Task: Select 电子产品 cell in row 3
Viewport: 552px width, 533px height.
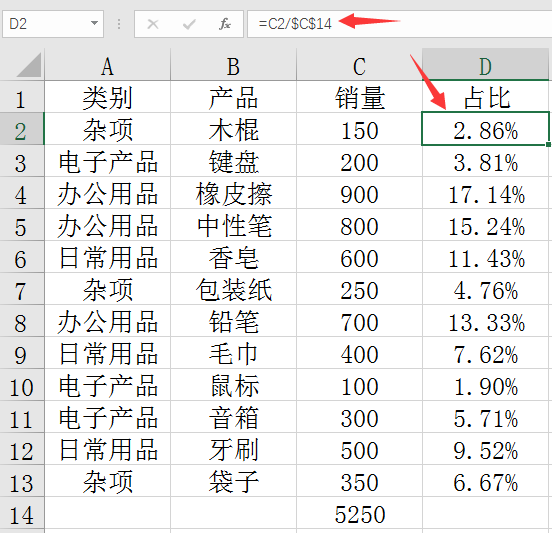Action: (x=107, y=161)
